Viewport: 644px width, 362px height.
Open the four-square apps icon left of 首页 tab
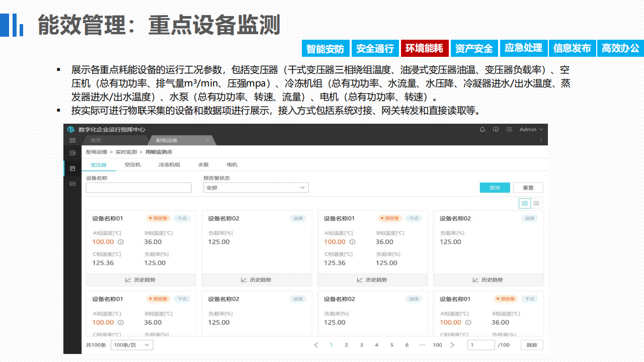[x=72, y=140]
